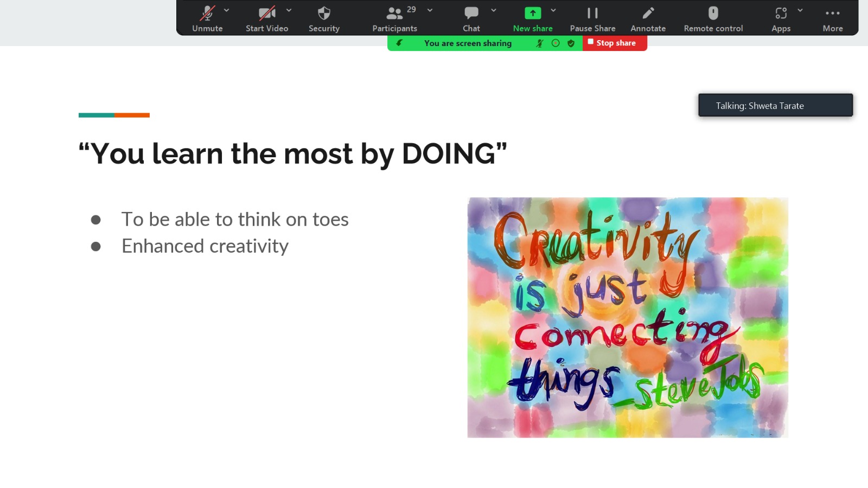Open the Apps menu
Screen dimensions: 868x488
point(781,19)
